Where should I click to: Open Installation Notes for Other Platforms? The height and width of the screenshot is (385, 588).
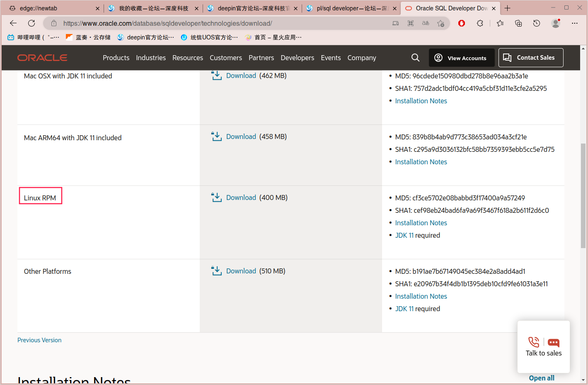click(421, 296)
